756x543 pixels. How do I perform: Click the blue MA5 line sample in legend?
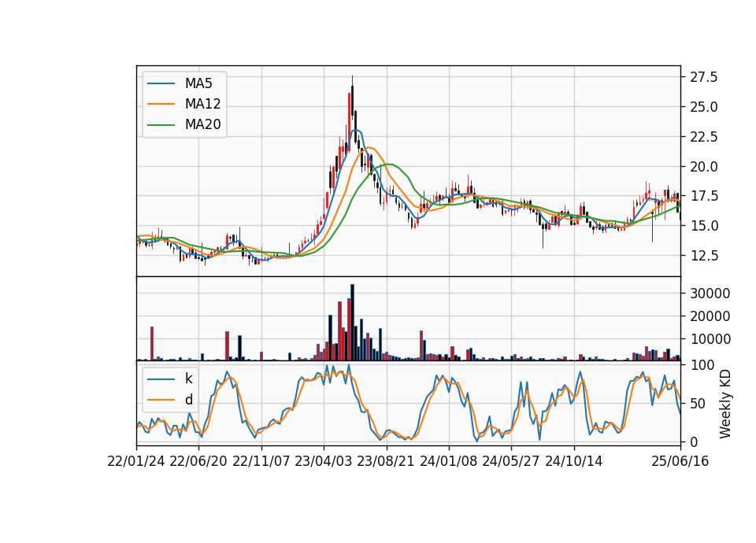pyautogui.click(x=161, y=84)
